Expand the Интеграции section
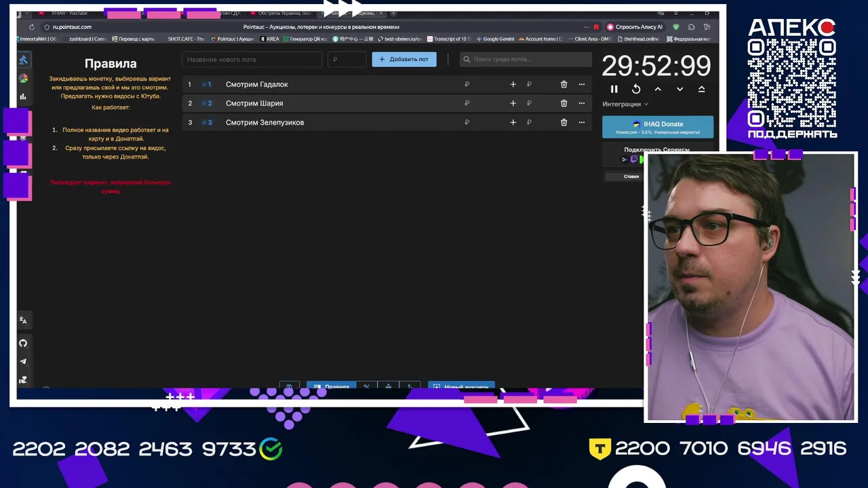 coord(625,104)
